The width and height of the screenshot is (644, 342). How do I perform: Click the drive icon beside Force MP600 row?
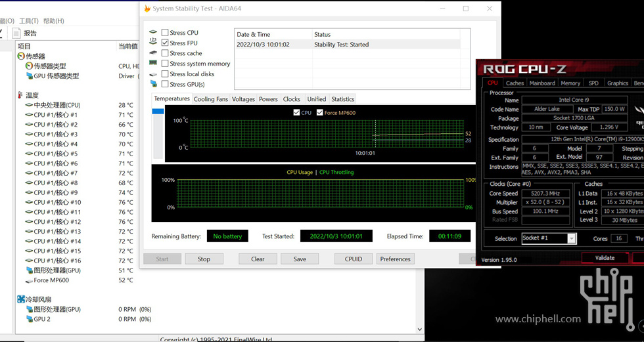tap(29, 280)
